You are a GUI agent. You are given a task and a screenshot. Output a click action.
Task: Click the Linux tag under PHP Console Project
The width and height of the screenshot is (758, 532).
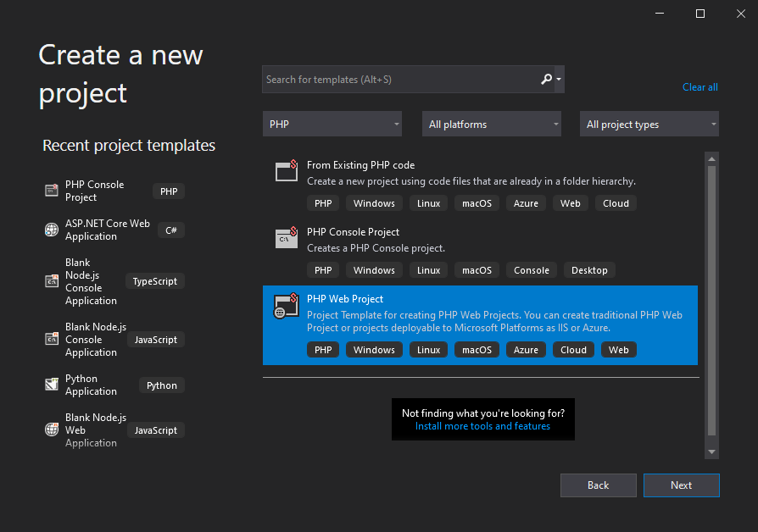coord(428,270)
